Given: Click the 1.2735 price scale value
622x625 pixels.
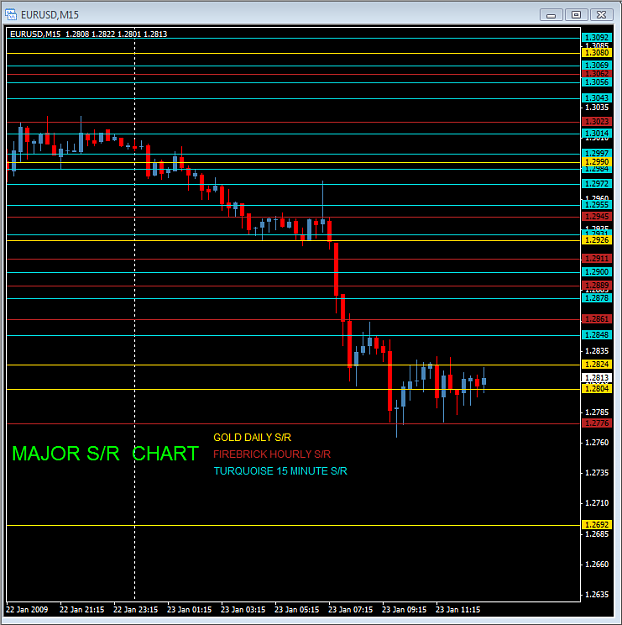Looking at the screenshot, I should coord(597,473).
